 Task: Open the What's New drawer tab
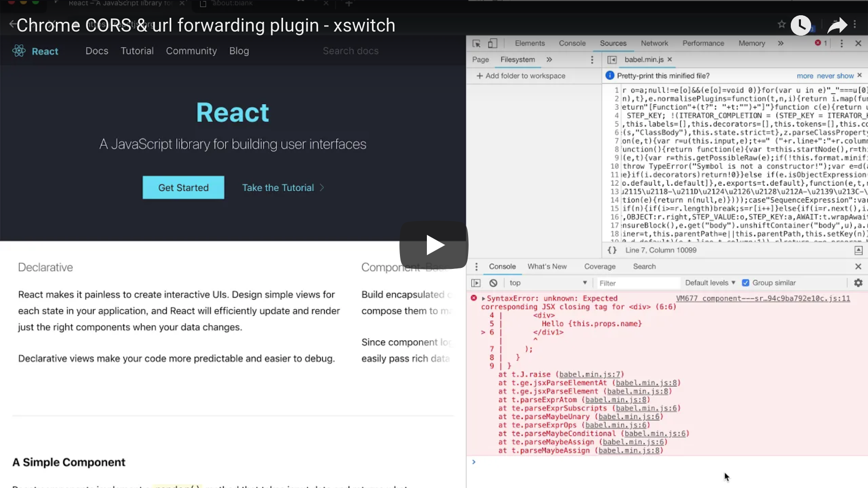click(x=547, y=266)
